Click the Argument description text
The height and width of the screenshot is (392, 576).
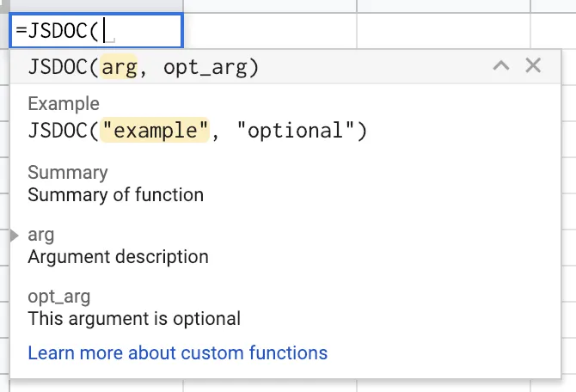click(x=118, y=256)
